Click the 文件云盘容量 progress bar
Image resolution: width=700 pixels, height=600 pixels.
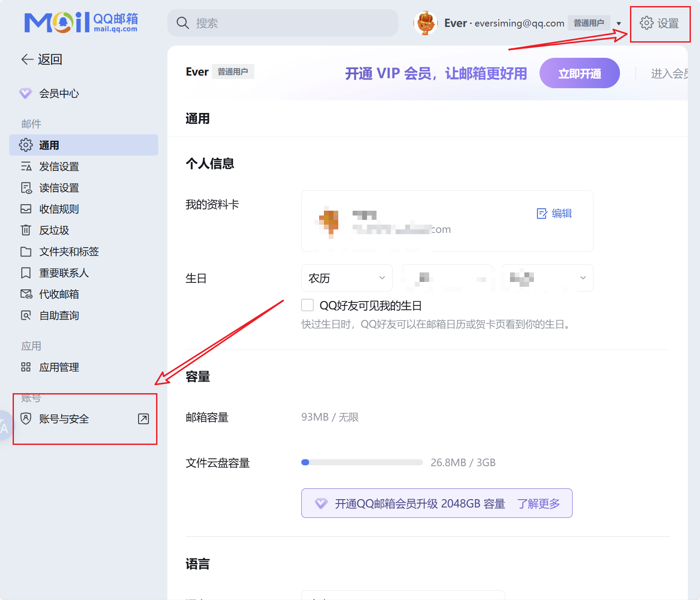point(362,462)
